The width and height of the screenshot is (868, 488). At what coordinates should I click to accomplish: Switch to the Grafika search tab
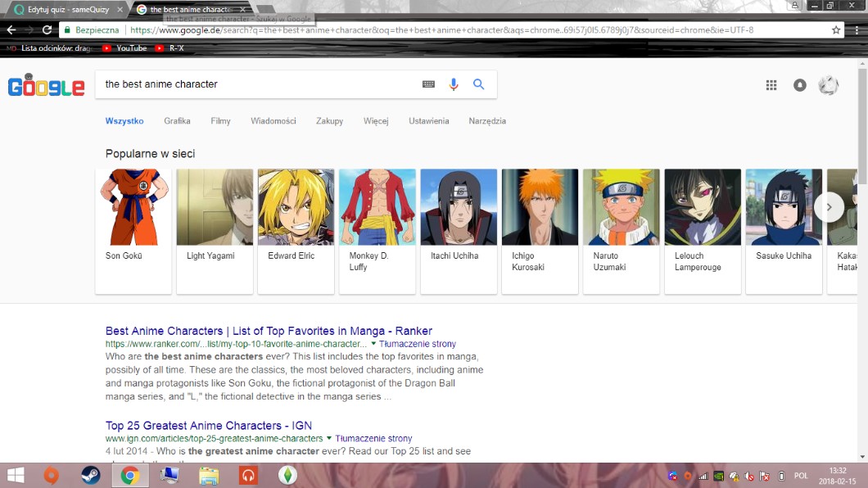click(177, 121)
